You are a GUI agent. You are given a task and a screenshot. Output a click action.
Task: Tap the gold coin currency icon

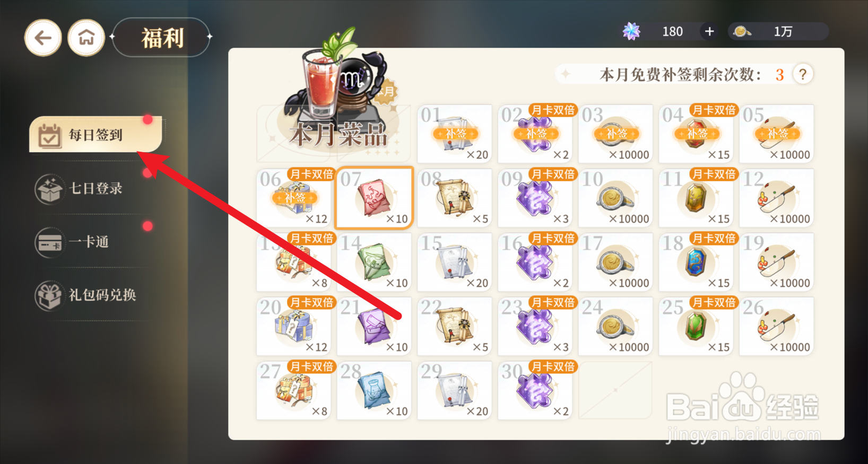(x=742, y=32)
